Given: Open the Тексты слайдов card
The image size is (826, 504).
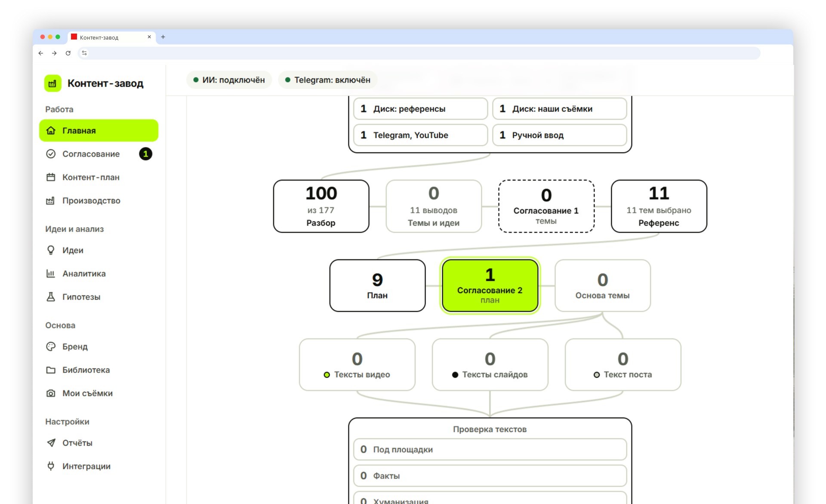Looking at the screenshot, I should [490, 365].
